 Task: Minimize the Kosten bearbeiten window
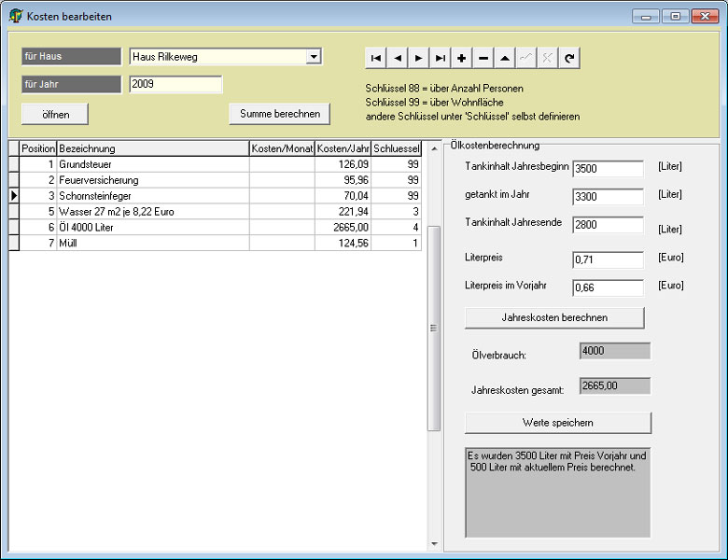pyautogui.click(x=646, y=16)
